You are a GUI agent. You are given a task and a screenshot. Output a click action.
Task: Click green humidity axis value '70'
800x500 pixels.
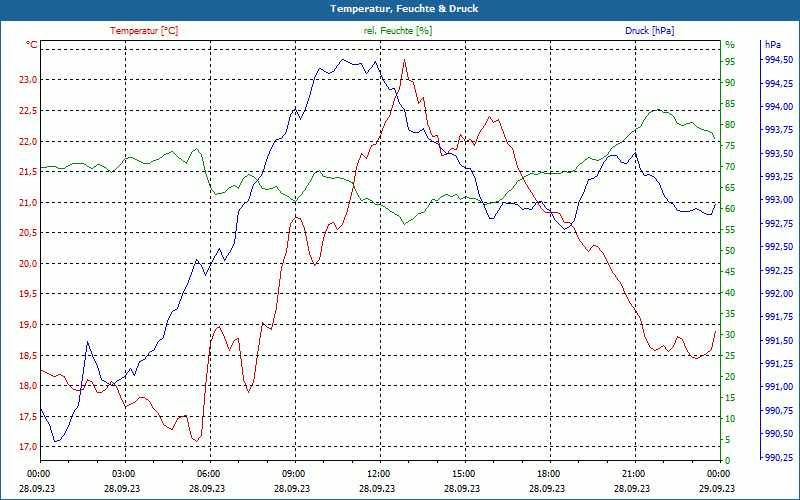pos(730,167)
